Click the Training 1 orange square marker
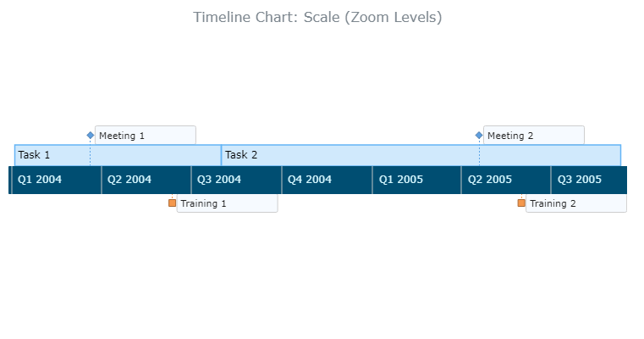 [172, 203]
